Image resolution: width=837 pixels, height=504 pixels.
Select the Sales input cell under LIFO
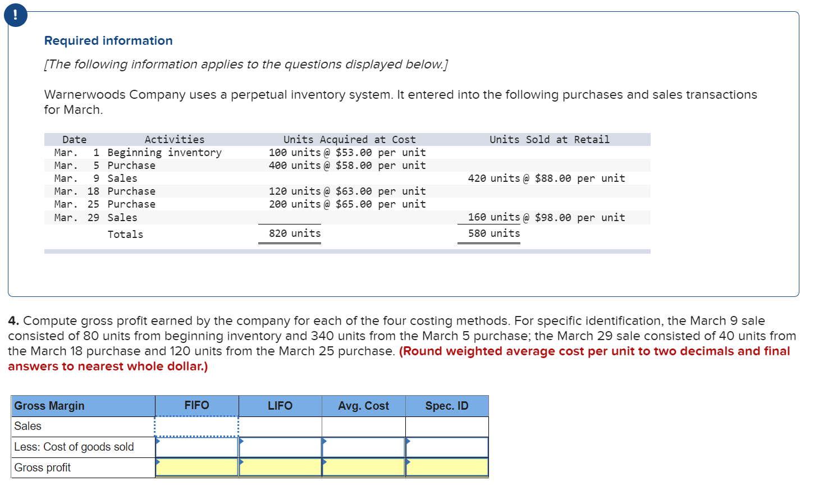[280, 427]
